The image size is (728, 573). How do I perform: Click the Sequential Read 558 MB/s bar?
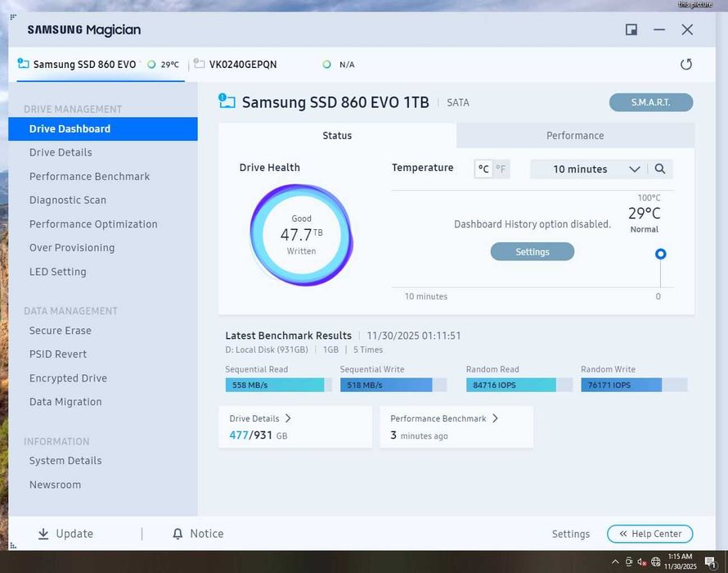[279, 385]
